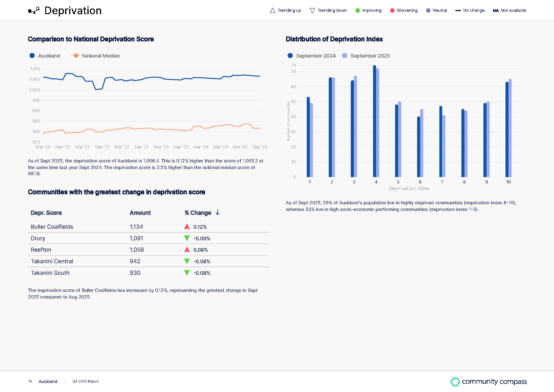Click the Auckland footer label
Screen dimensions: 554x392
(48, 381)
